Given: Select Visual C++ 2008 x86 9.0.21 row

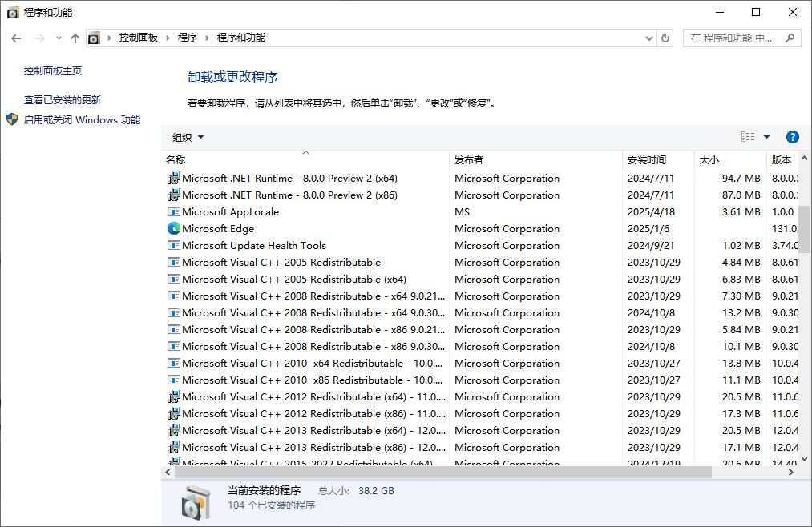Looking at the screenshot, I should (481, 329).
